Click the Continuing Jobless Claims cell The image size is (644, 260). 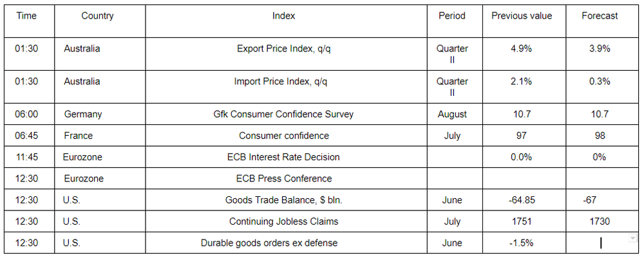tap(286, 221)
